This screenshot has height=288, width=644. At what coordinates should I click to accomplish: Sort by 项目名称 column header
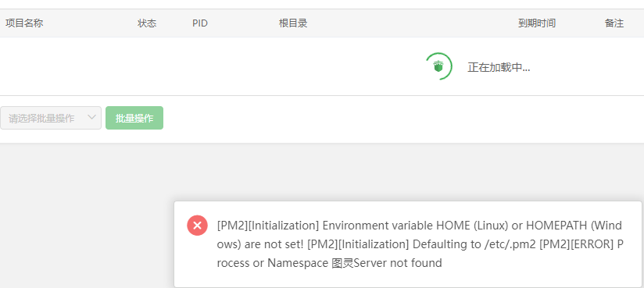[24, 23]
